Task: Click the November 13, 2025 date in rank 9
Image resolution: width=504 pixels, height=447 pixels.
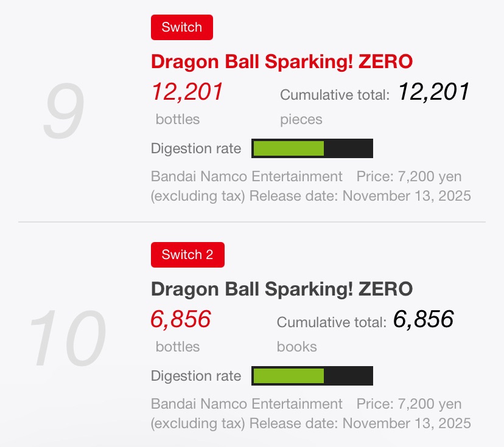Action: pyautogui.click(x=407, y=196)
